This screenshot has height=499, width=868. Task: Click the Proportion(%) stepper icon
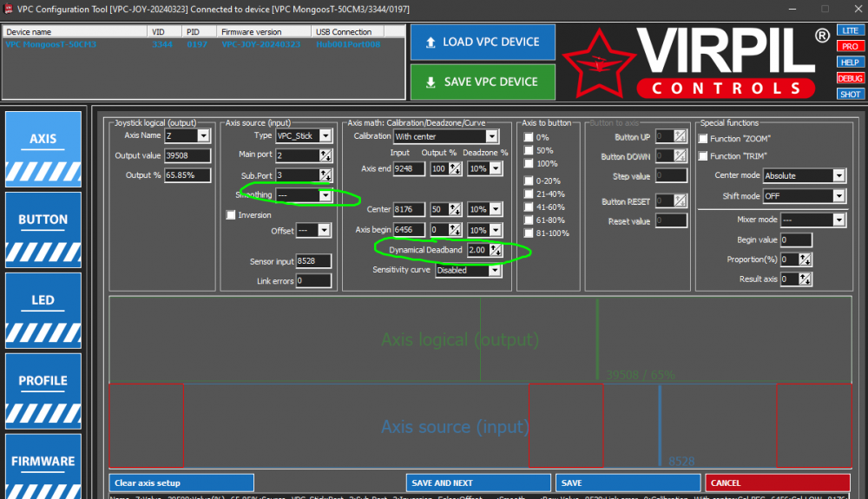click(x=805, y=259)
